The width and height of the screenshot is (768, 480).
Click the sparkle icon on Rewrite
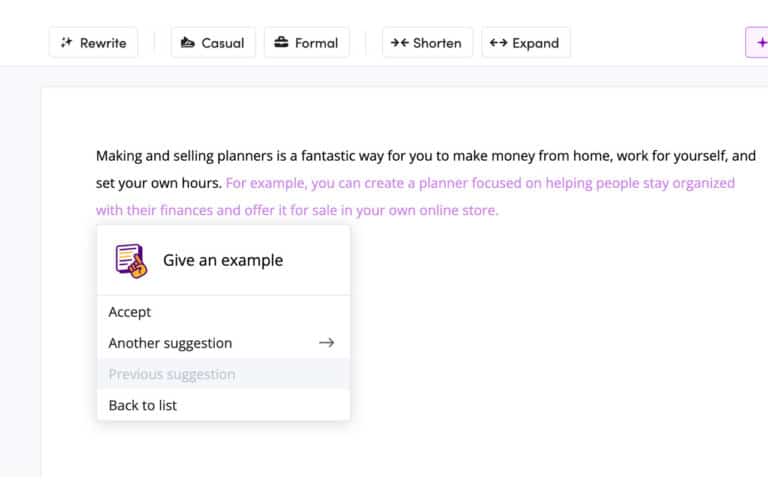coord(67,43)
